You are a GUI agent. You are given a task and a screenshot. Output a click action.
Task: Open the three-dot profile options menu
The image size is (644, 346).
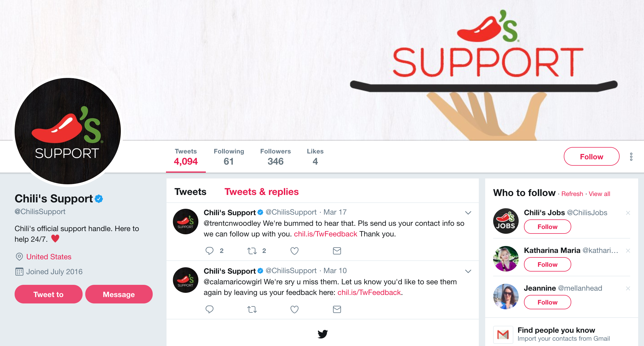tap(631, 157)
